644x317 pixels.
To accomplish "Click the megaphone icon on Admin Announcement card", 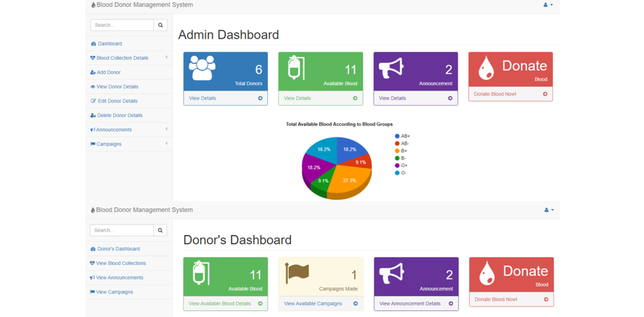I will 391,68.
